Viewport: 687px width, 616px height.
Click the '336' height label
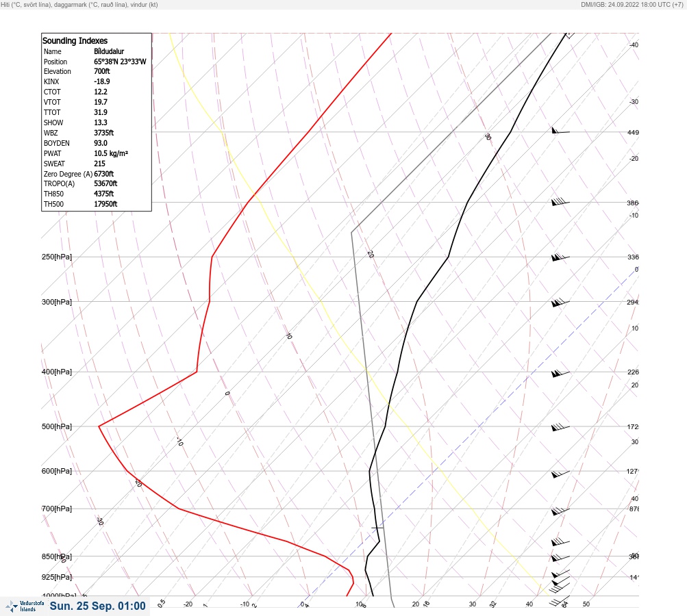[633, 257]
